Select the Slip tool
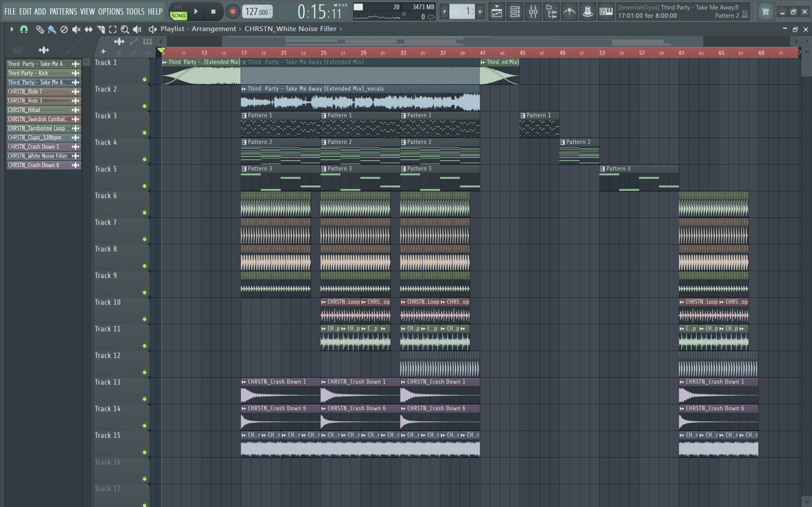812x507 pixels. 88,29
